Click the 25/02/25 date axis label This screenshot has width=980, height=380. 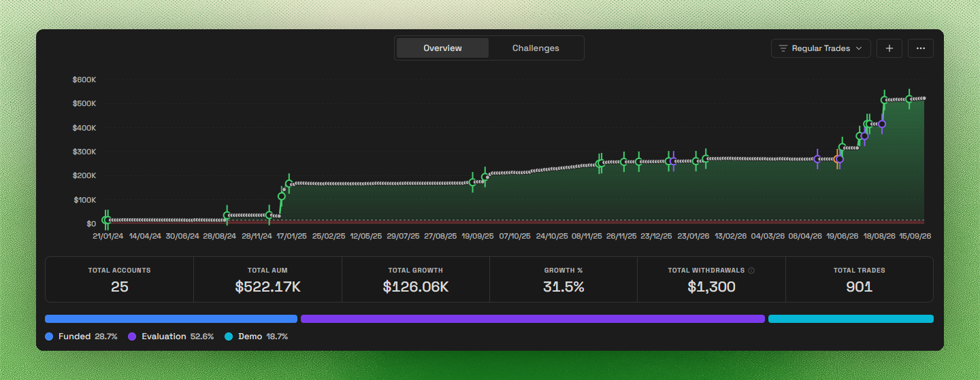[329, 237]
